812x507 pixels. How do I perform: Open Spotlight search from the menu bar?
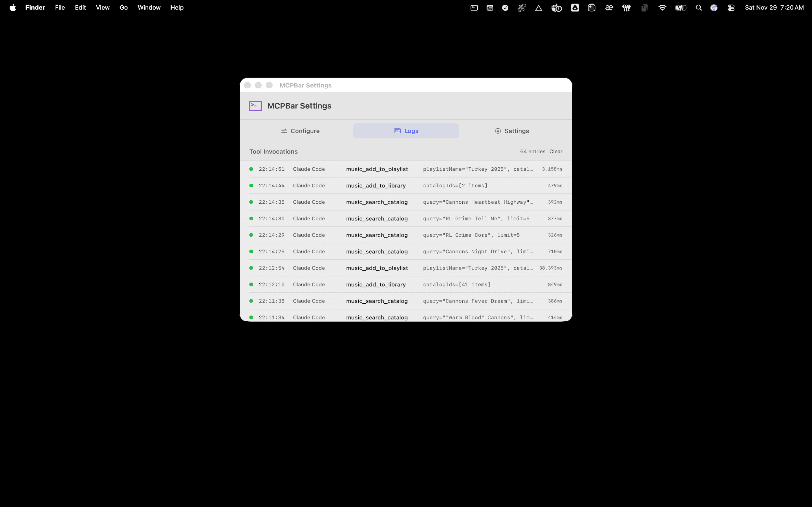click(698, 7)
